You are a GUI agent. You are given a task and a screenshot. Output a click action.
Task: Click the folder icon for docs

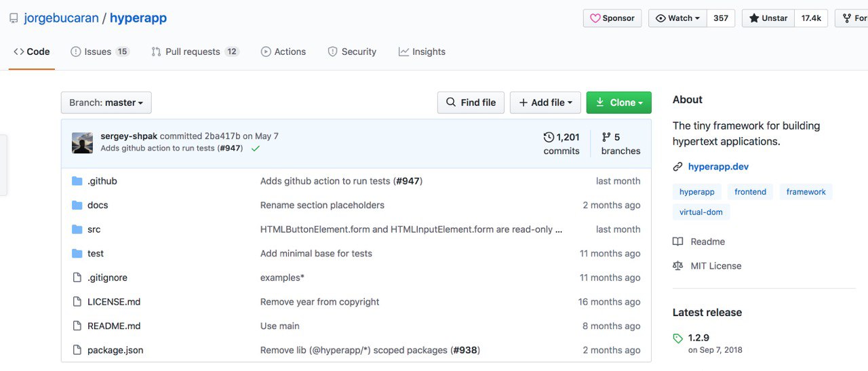pyautogui.click(x=77, y=205)
